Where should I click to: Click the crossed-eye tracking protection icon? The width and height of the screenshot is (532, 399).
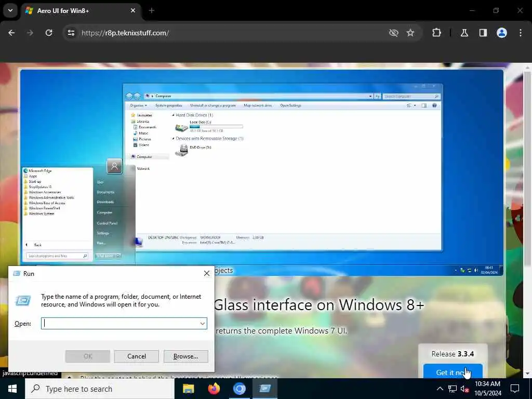(394, 33)
